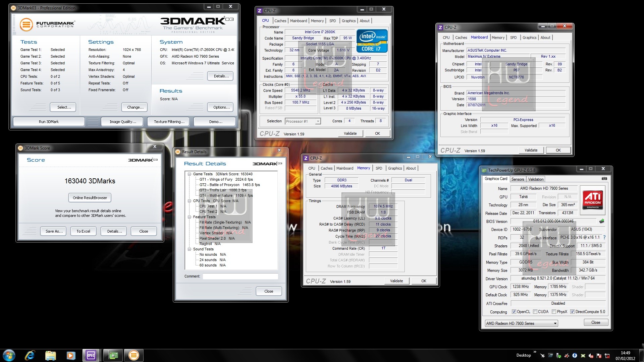Toggle the DirectCompute 5.0 checkbox

click(x=572, y=312)
